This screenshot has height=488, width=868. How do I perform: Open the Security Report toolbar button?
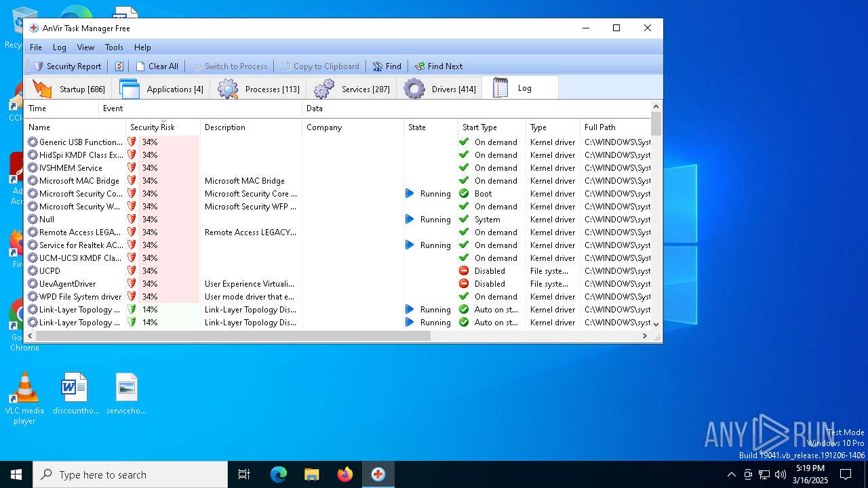[x=68, y=66]
